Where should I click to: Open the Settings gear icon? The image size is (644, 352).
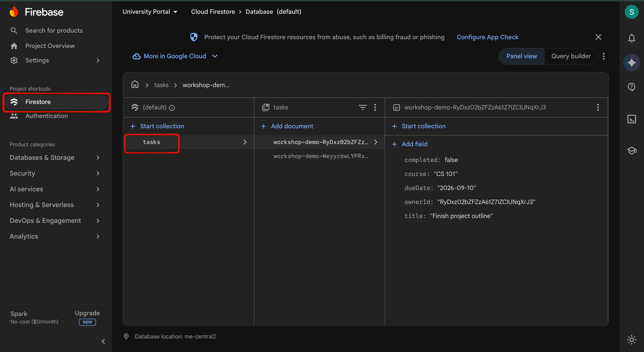(14, 60)
